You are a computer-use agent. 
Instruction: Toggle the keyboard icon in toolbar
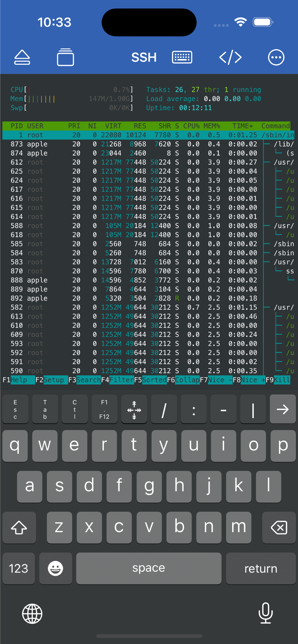182,57
